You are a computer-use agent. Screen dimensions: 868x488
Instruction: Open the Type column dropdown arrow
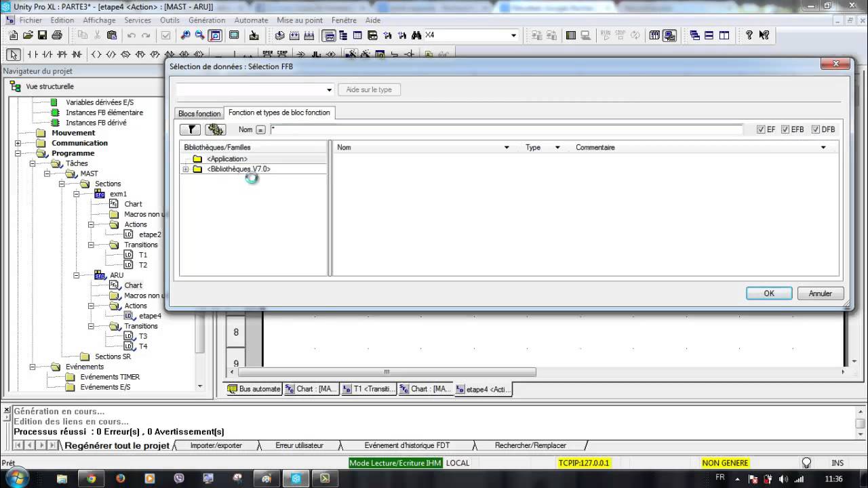(x=557, y=147)
